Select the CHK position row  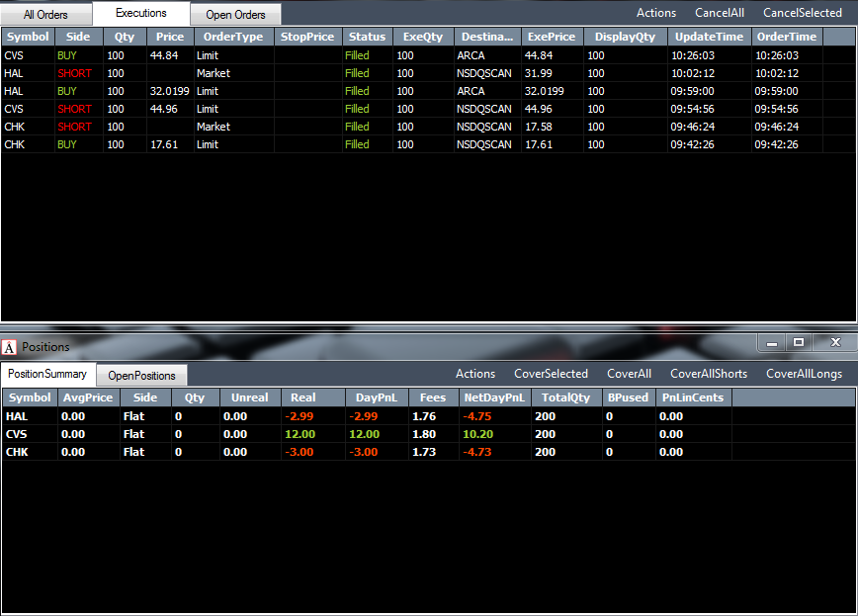click(x=428, y=452)
